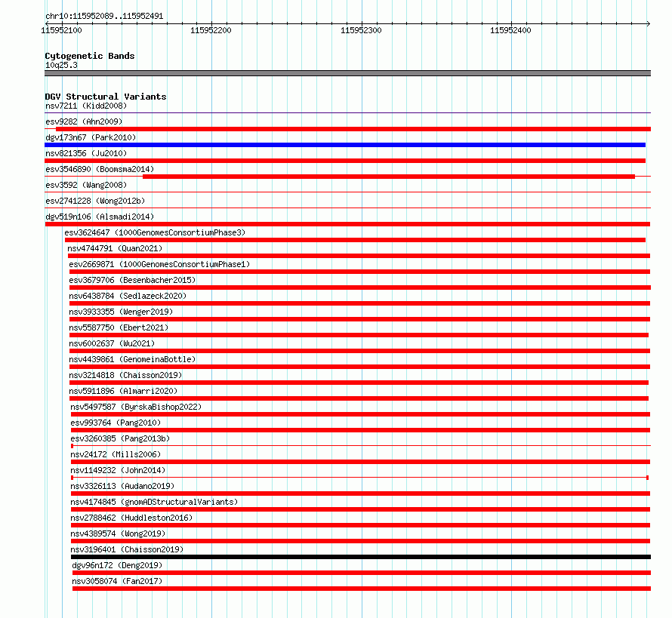Open nsv4439861 (GenomeinaBottle) label
Viewport: 672px width, 618px height.
[x=132, y=359]
